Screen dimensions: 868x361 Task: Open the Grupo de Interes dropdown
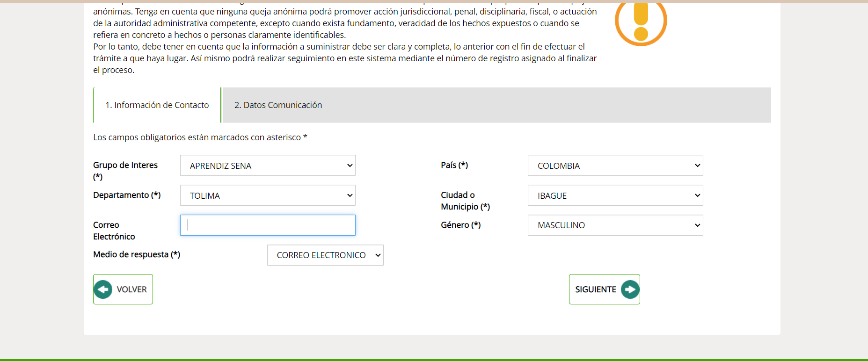click(x=268, y=166)
